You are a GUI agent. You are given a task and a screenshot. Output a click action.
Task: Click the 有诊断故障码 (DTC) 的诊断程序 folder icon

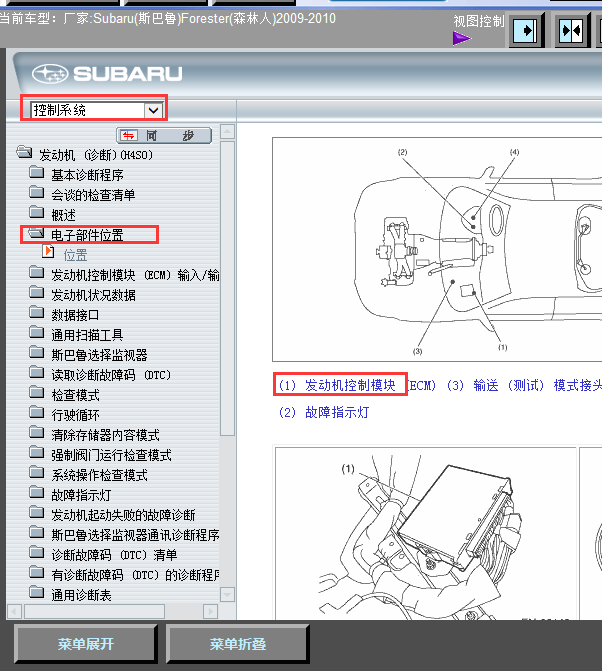pyautogui.click(x=37, y=573)
